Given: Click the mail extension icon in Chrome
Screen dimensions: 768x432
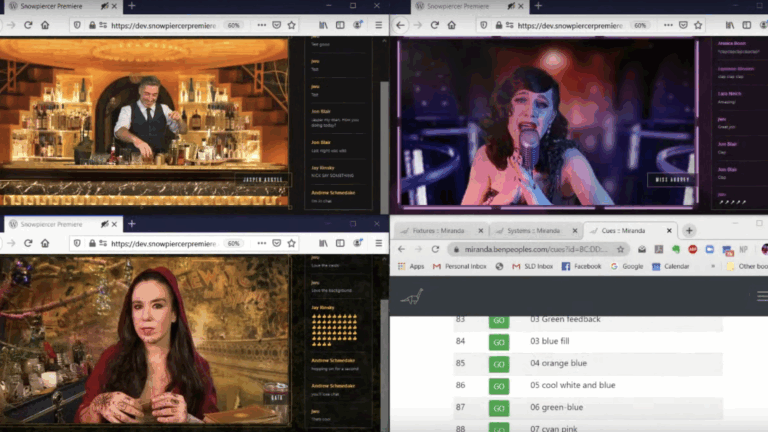Looking at the screenshot, I should pos(642,249).
